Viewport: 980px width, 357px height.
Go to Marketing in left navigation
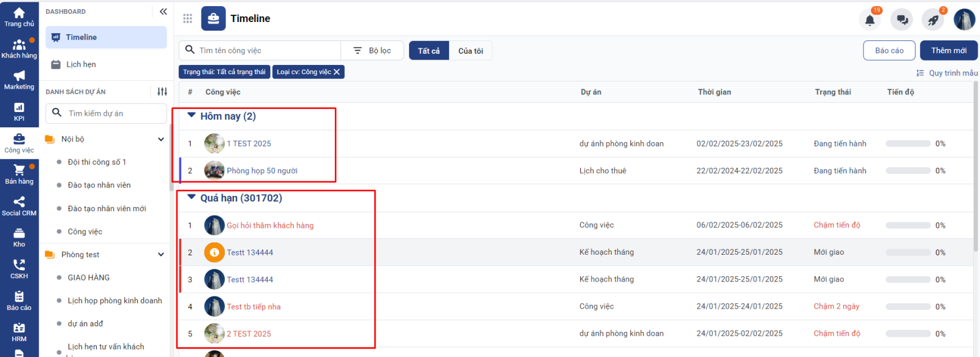(19, 80)
